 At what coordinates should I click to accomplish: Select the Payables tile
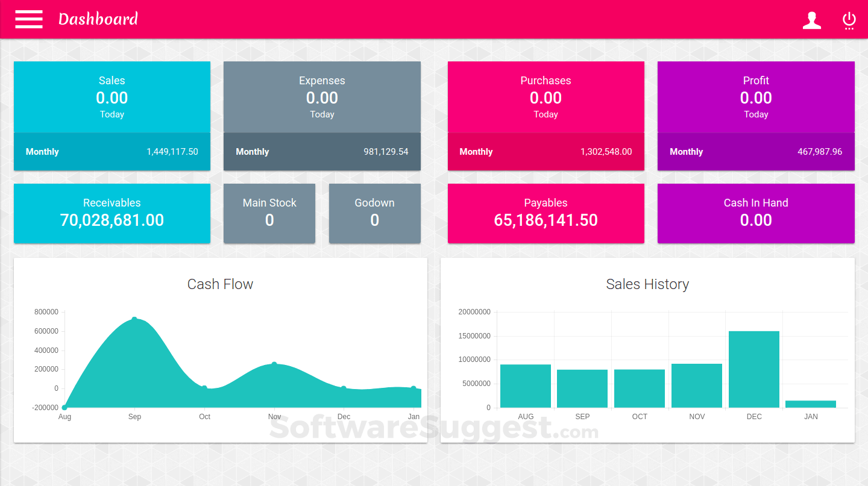point(546,213)
